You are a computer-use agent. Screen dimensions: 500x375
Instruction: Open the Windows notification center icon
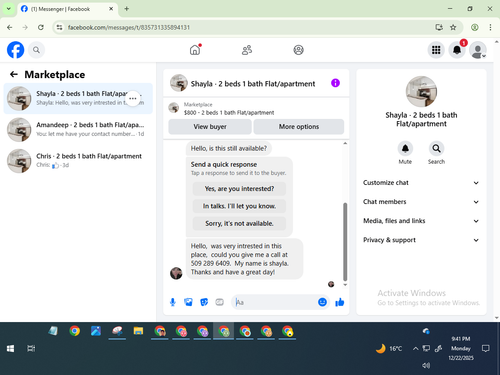[486, 349]
